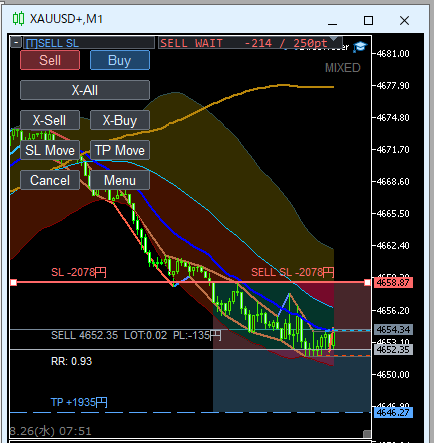Click the TP +1935円 label
434x443 pixels.
click(79, 402)
